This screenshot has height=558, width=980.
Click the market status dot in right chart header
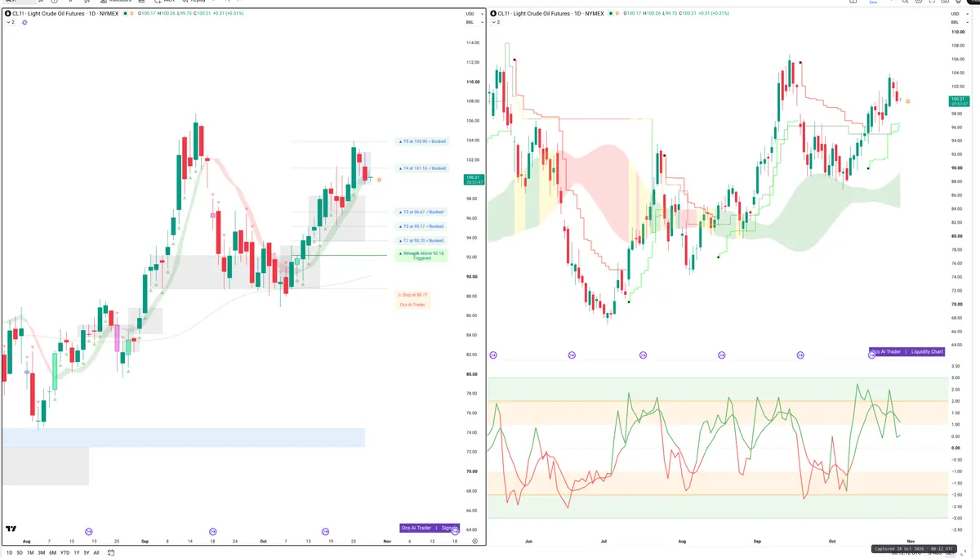point(609,14)
